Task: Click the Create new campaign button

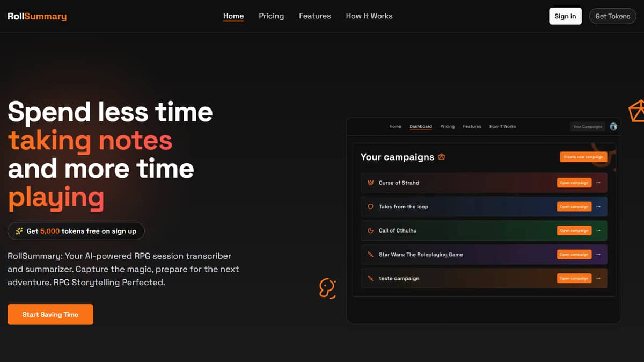Action: pos(583,157)
